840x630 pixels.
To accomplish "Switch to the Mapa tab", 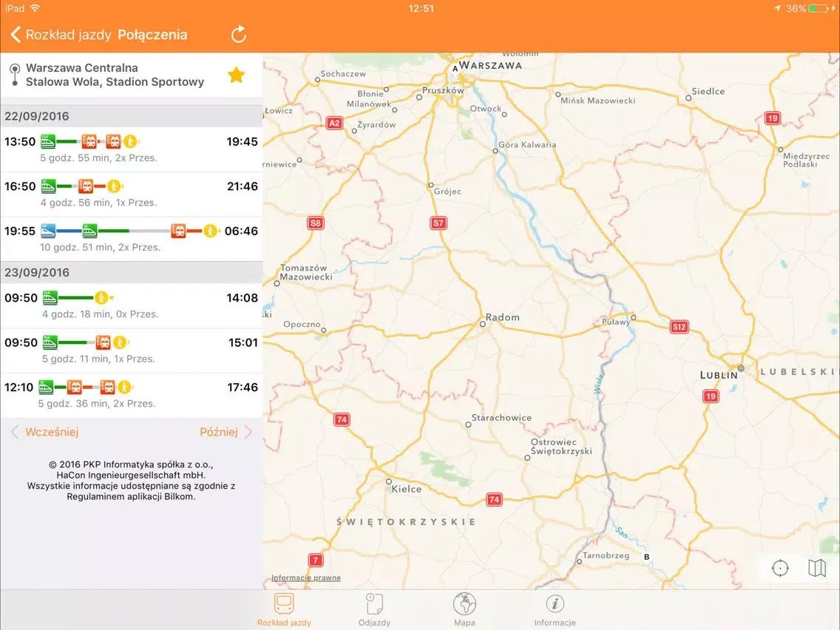I will [464, 609].
